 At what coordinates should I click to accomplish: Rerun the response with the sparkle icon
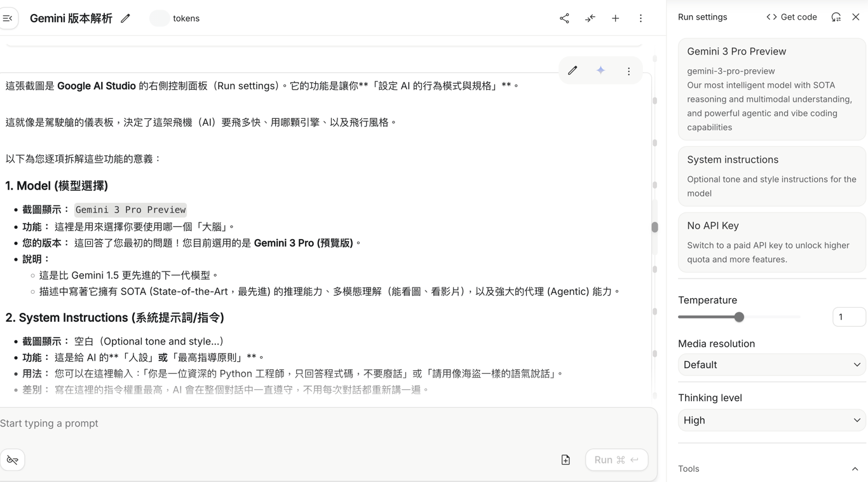click(x=600, y=71)
